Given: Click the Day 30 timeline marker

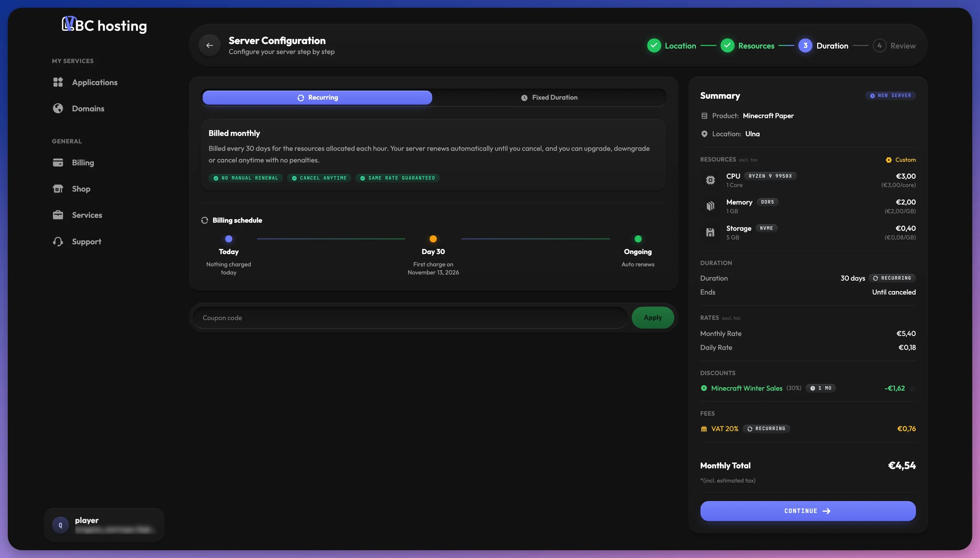Looking at the screenshot, I should pos(433,239).
